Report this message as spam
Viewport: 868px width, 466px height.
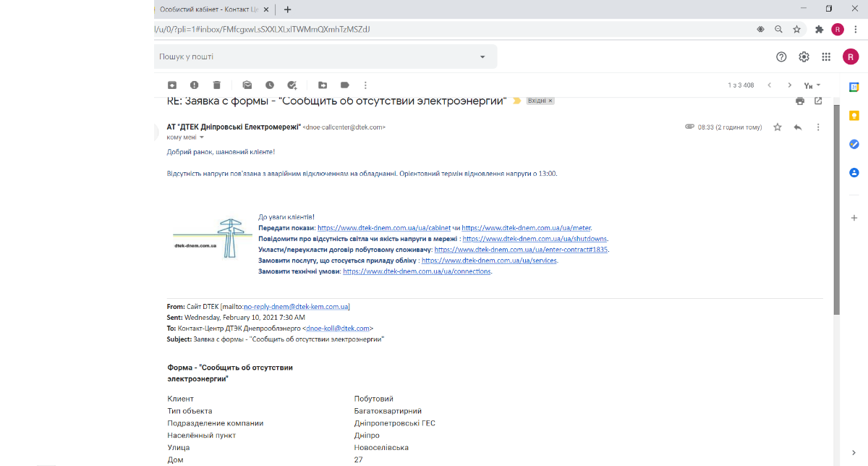[x=195, y=85]
